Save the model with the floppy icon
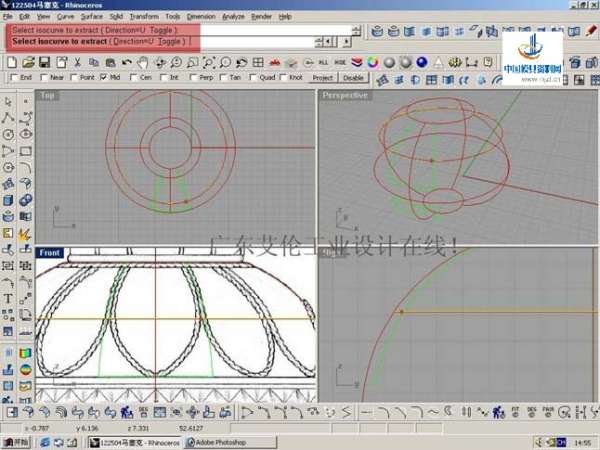600x450 pixels. [x=45, y=62]
